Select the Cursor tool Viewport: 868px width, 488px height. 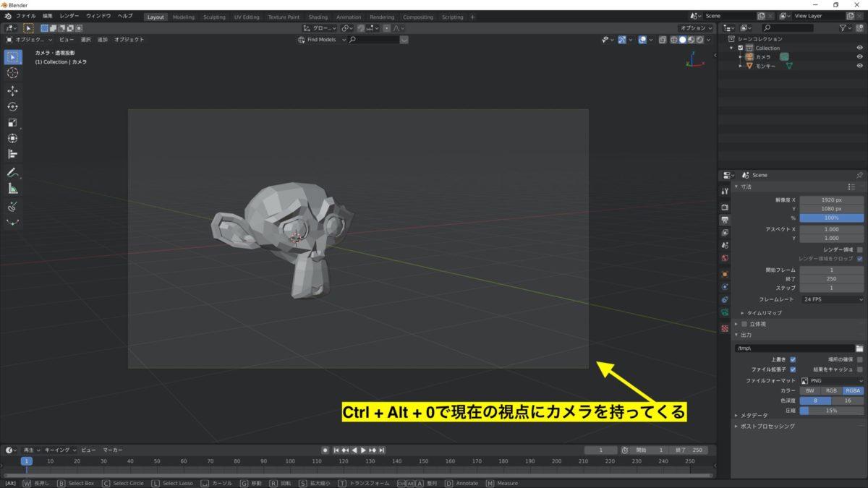[x=12, y=73]
